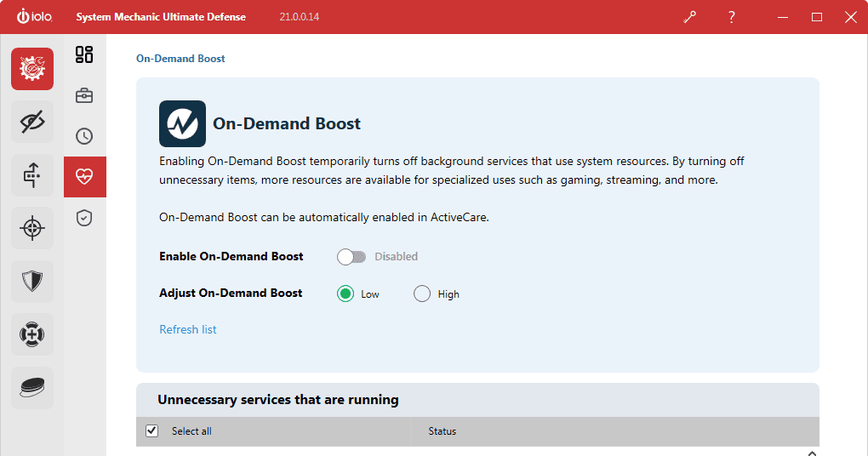Open the dashboard grid icon
Viewport: 868px width, 456px height.
coord(84,54)
